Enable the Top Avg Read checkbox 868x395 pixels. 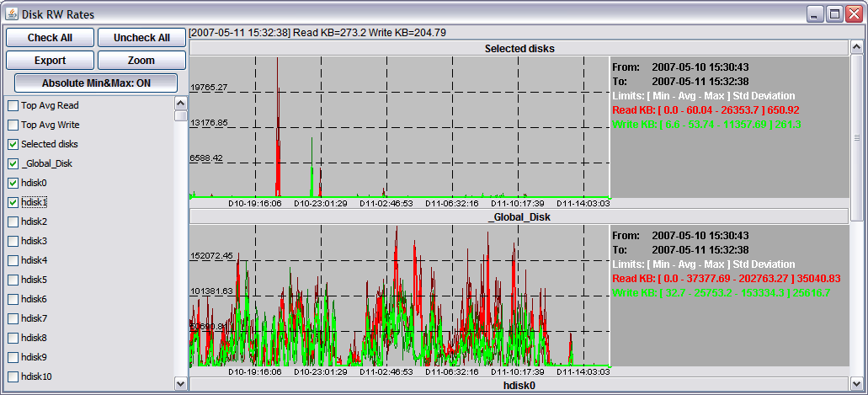pos(13,106)
